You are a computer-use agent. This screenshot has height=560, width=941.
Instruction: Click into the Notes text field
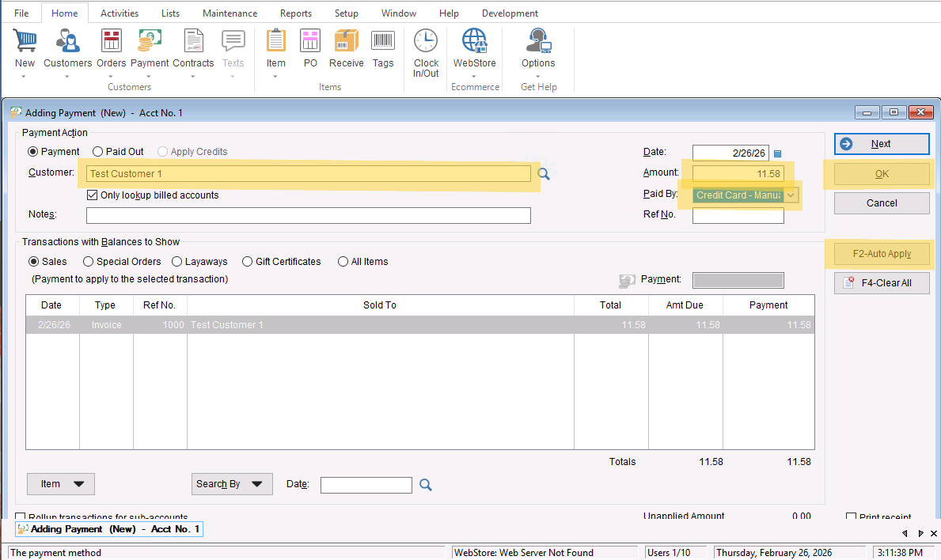point(308,216)
